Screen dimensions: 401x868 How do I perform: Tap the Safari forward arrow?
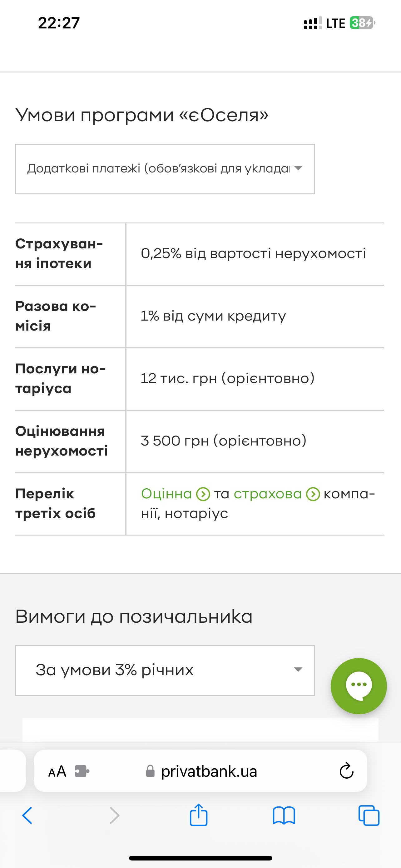(x=115, y=816)
